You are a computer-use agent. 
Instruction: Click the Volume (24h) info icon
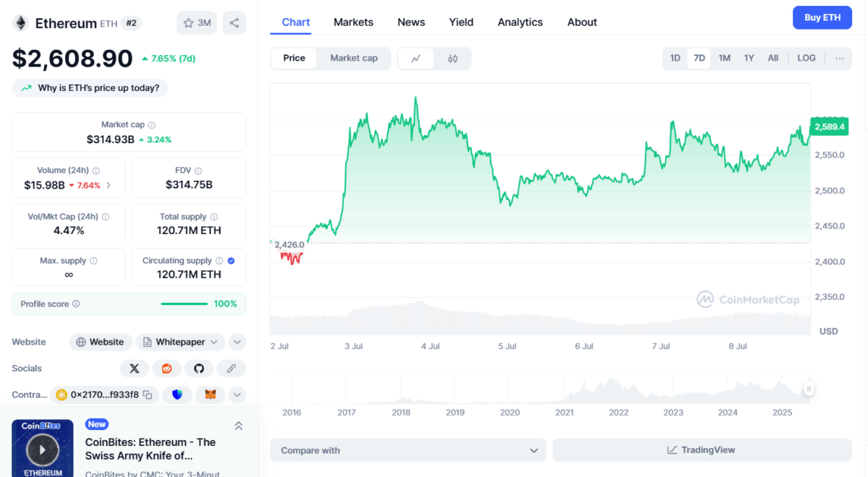[96, 171]
